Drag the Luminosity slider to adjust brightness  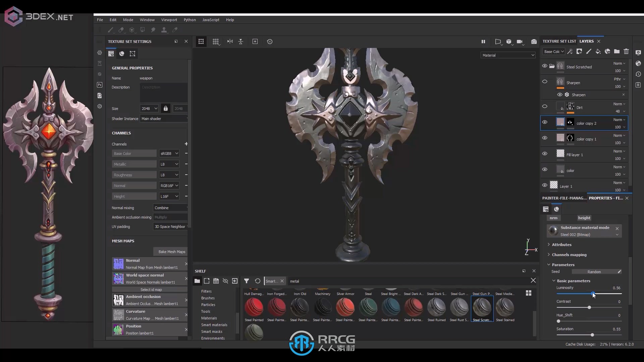coord(592,294)
